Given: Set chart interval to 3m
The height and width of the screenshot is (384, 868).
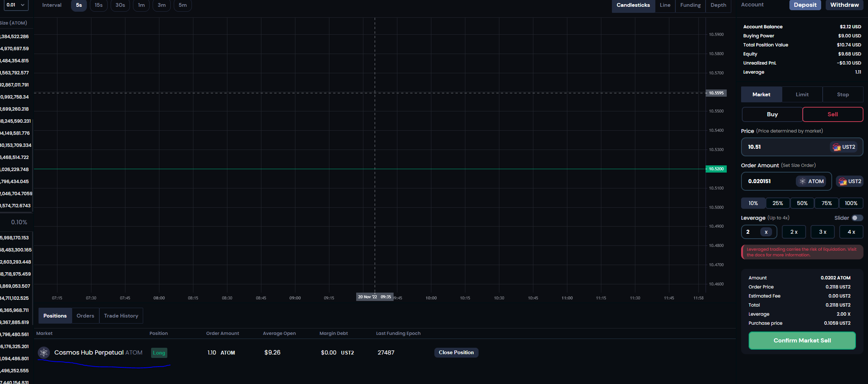Looking at the screenshot, I should pyautogui.click(x=162, y=5).
